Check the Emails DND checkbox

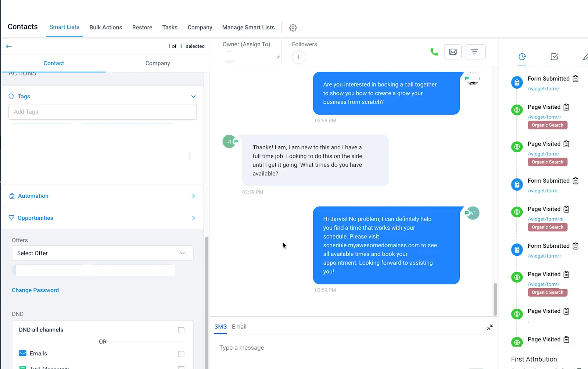(x=181, y=354)
